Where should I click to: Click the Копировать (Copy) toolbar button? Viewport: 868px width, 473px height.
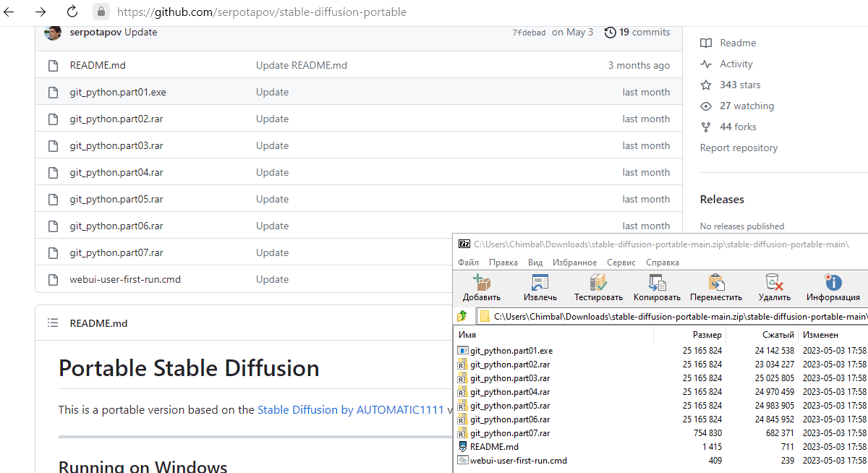tap(657, 288)
